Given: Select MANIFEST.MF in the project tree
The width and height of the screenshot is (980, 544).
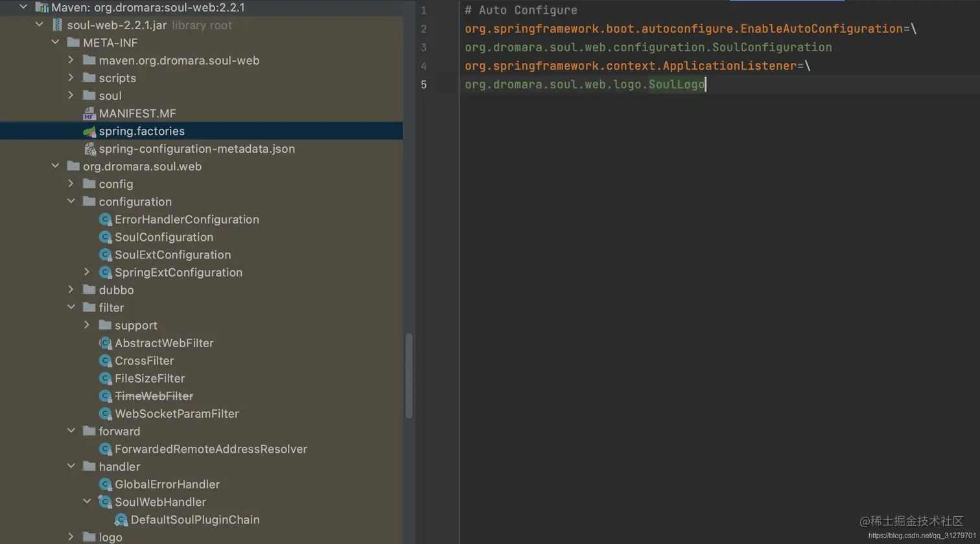Looking at the screenshot, I should click(137, 113).
